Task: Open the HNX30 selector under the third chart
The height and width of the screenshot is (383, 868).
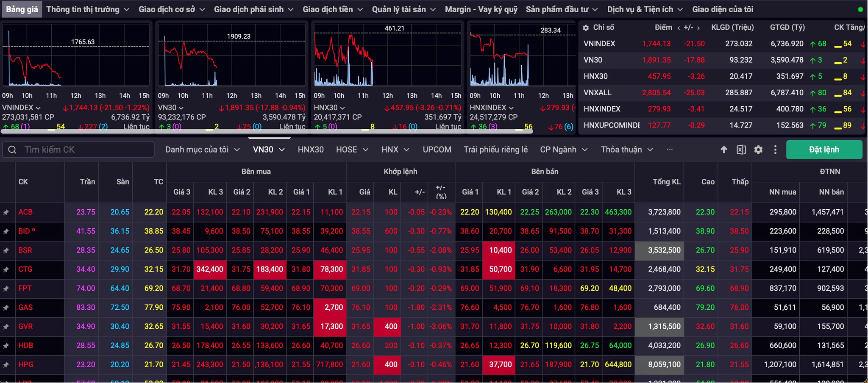Action: pyautogui.click(x=329, y=108)
